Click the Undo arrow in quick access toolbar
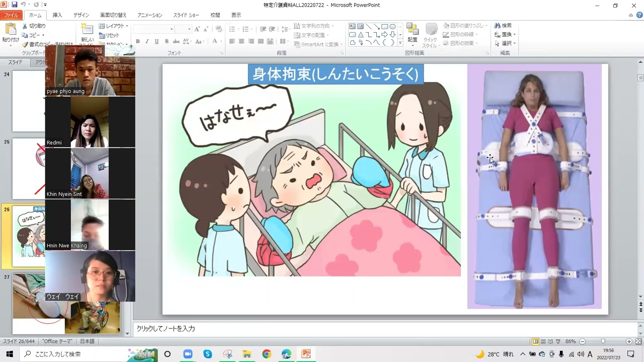644x362 pixels. pyautogui.click(x=23, y=5)
